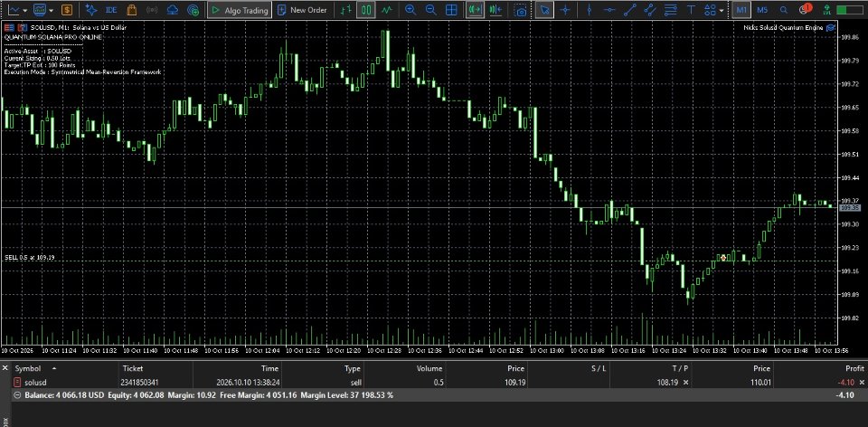868x427 pixels.
Task: Sort trades by Type column
Action: pyautogui.click(x=352, y=368)
